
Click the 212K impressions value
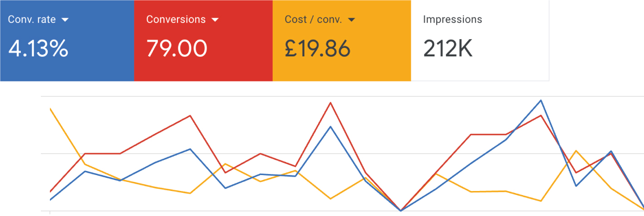tap(448, 48)
